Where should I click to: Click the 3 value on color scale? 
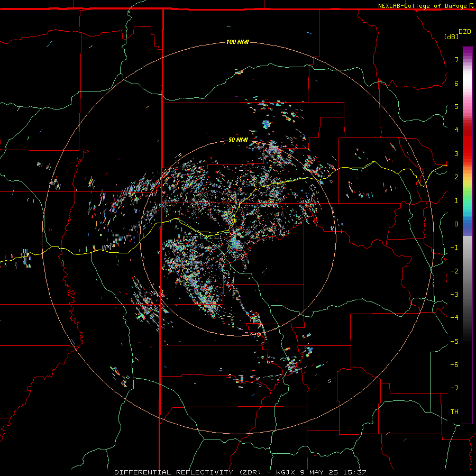click(456, 153)
